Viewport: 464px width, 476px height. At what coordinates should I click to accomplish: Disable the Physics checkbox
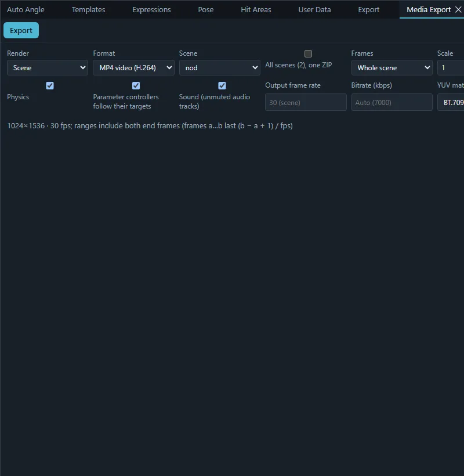[50, 85]
